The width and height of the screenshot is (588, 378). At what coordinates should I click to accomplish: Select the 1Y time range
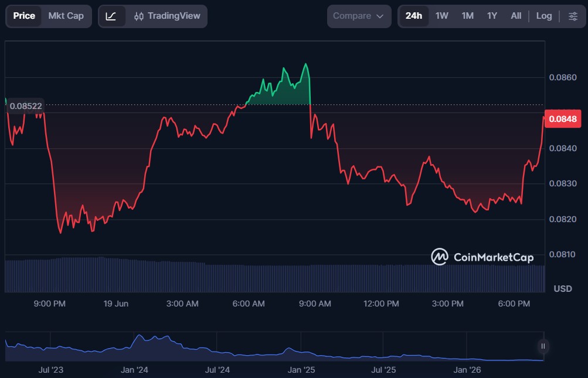coord(492,16)
